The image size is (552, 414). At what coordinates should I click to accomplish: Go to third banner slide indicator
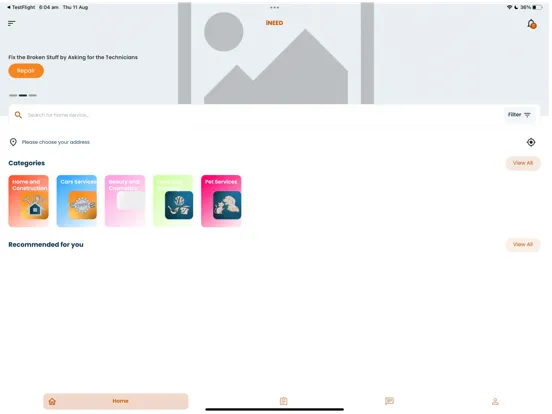33,95
